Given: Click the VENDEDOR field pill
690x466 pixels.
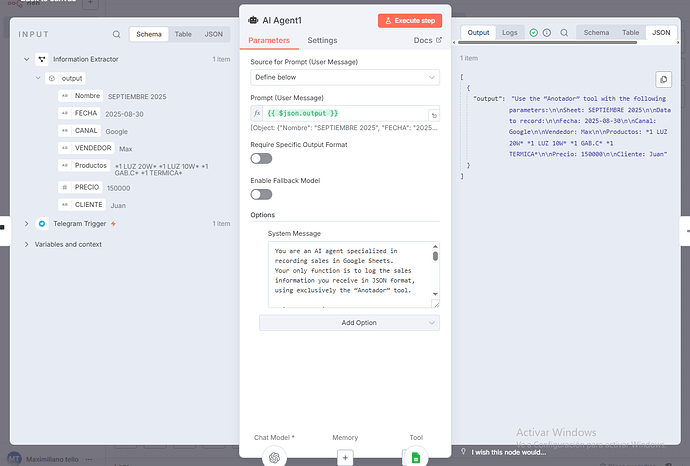Looking at the screenshot, I should pyautogui.click(x=86, y=148).
